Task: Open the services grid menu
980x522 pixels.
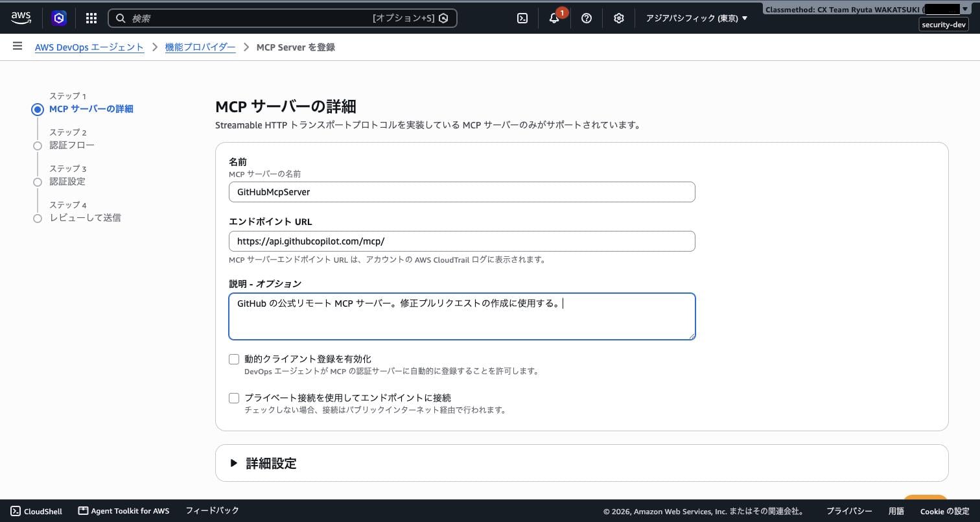Action: (x=91, y=18)
